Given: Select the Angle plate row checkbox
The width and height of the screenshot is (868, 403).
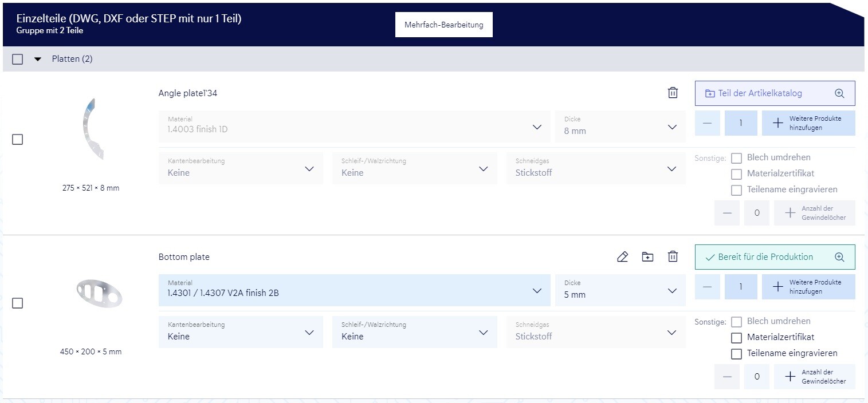Looking at the screenshot, I should click(x=18, y=140).
